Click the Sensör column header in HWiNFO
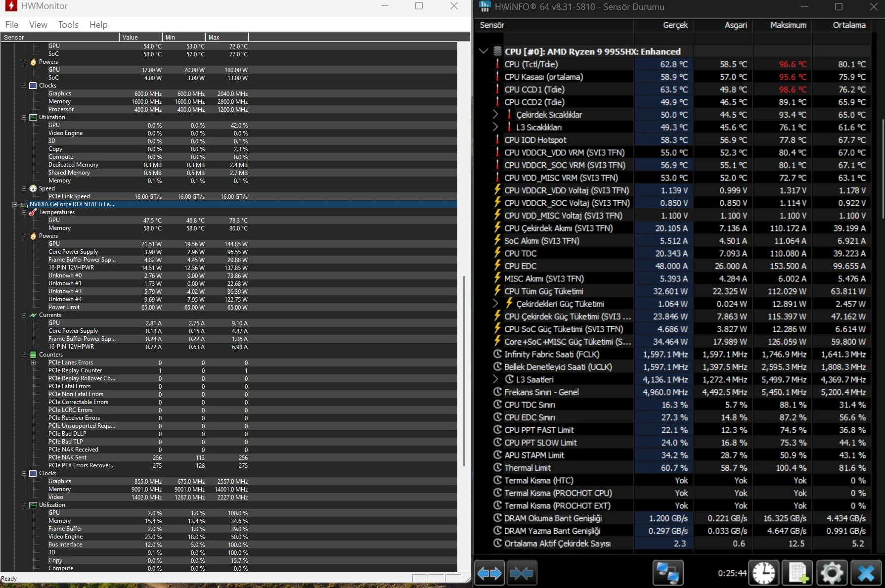The height and width of the screenshot is (588, 885). click(x=554, y=25)
